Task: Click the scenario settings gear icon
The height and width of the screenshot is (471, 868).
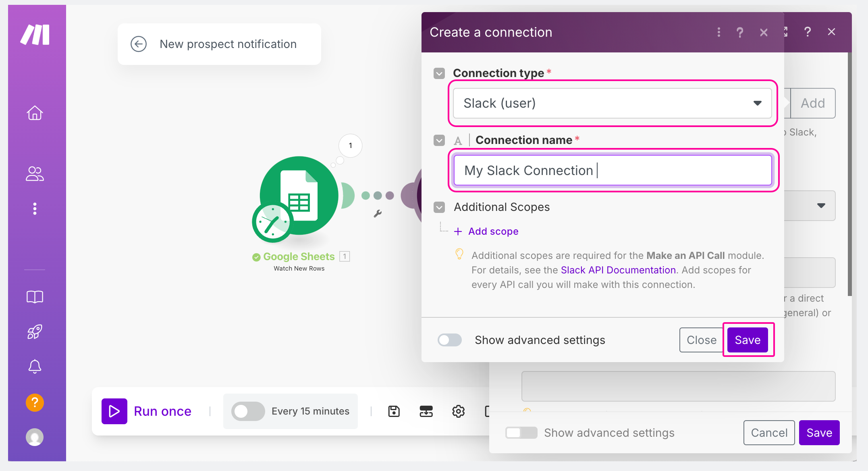Action: [x=458, y=411]
